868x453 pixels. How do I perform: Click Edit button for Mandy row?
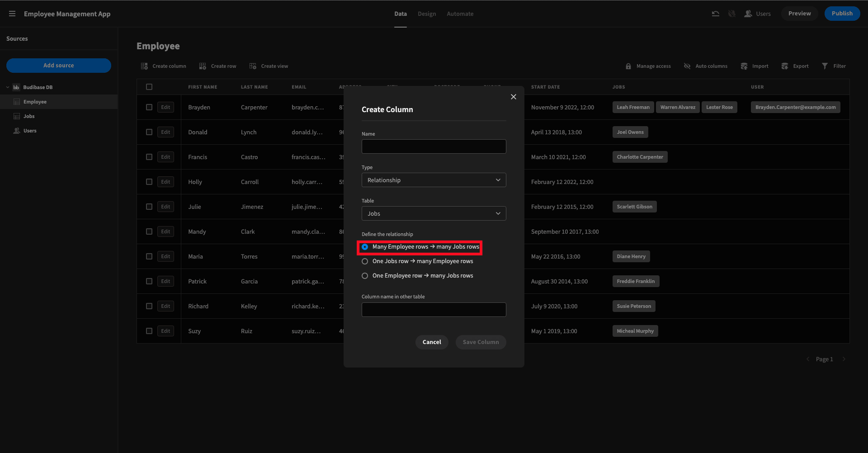(166, 231)
